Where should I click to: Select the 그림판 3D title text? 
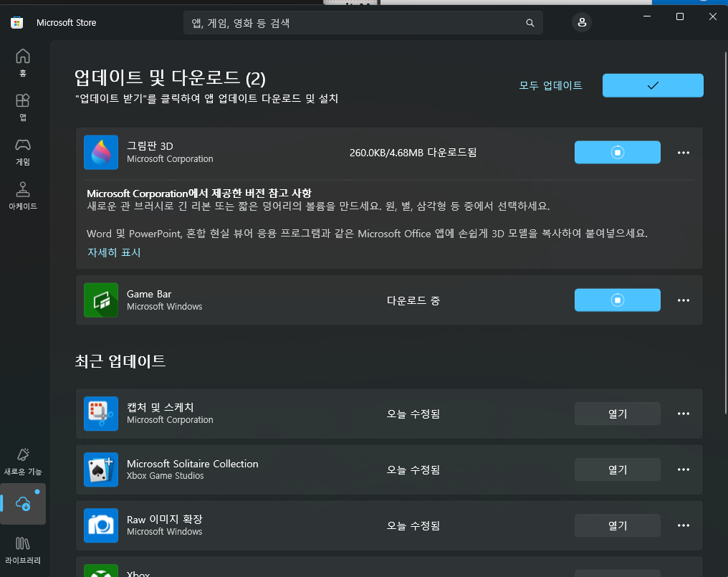point(150,146)
